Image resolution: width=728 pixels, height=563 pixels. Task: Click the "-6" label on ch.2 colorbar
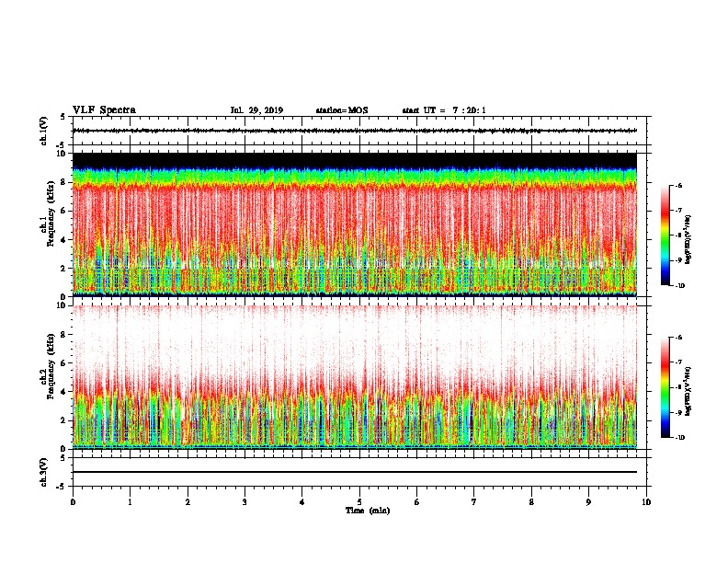pyautogui.click(x=679, y=338)
